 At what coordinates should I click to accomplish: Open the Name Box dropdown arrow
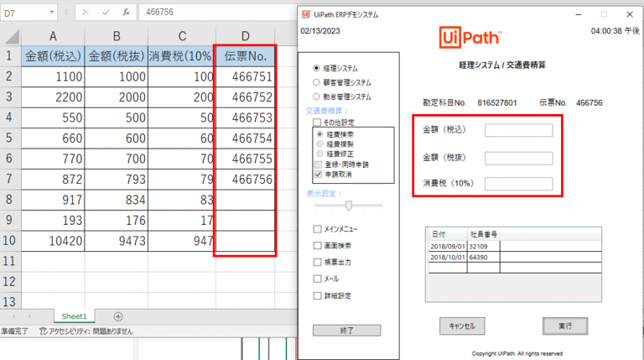click(x=52, y=13)
